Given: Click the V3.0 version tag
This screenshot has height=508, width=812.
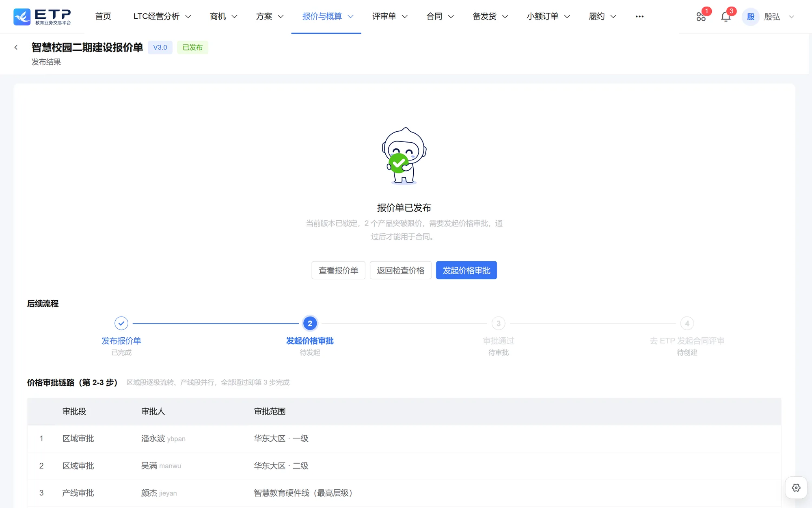Looking at the screenshot, I should (160, 48).
